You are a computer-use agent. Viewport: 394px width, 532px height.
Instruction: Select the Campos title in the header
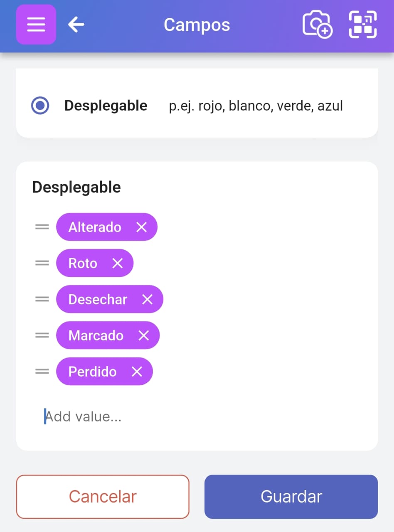click(x=197, y=25)
